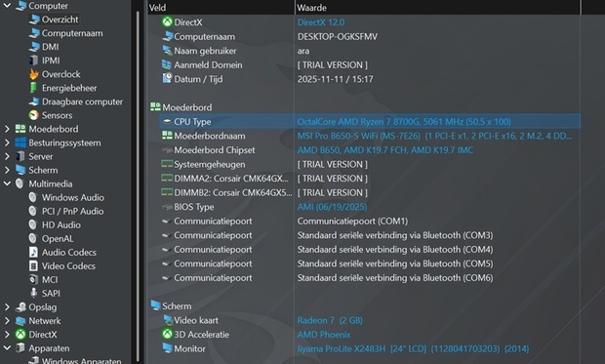Image resolution: width=605 pixels, height=364 pixels.
Task: Expand the Server tree node
Action: coord(7,156)
